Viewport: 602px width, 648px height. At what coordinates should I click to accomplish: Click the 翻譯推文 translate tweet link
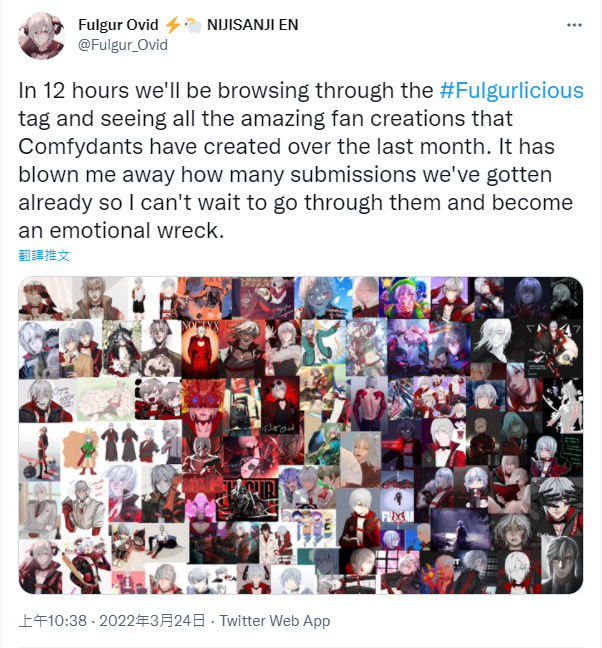coord(44,255)
